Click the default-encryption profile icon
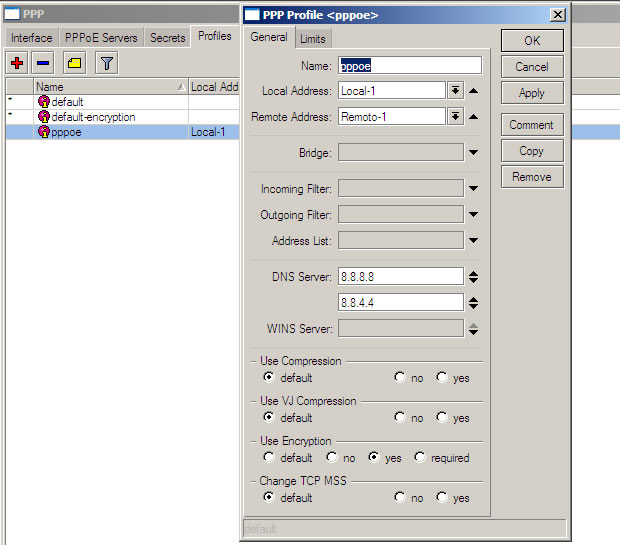Image resolution: width=620 pixels, height=545 pixels. (x=43, y=117)
